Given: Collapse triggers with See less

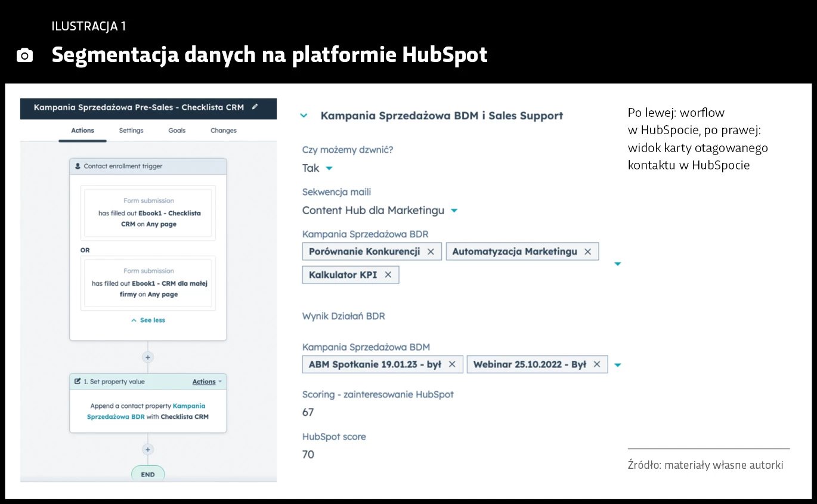Looking at the screenshot, I should click(148, 320).
